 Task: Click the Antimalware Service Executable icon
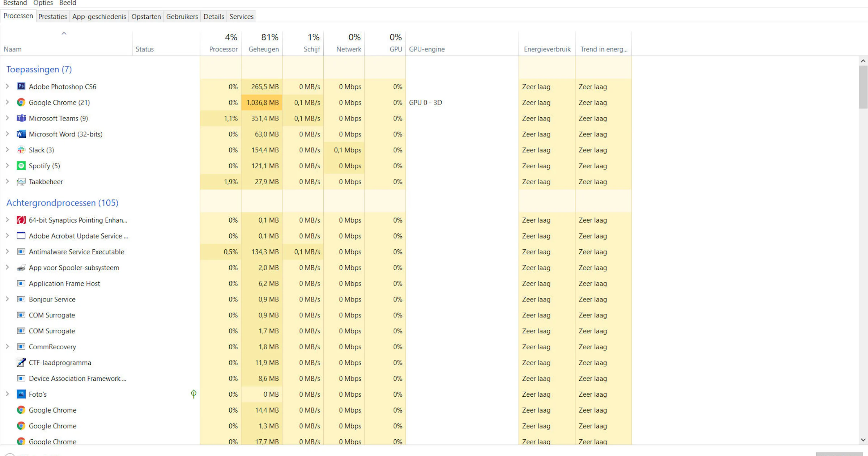(x=21, y=252)
